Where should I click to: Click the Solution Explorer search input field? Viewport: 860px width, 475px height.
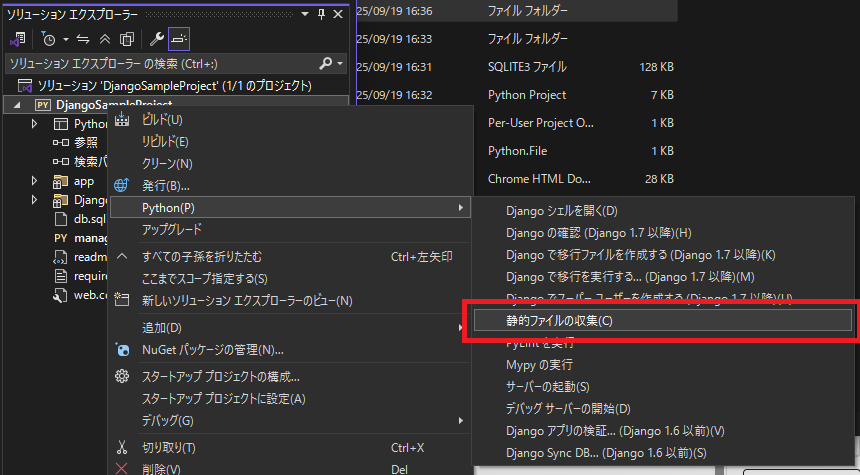pyautogui.click(x=160, y=63)
